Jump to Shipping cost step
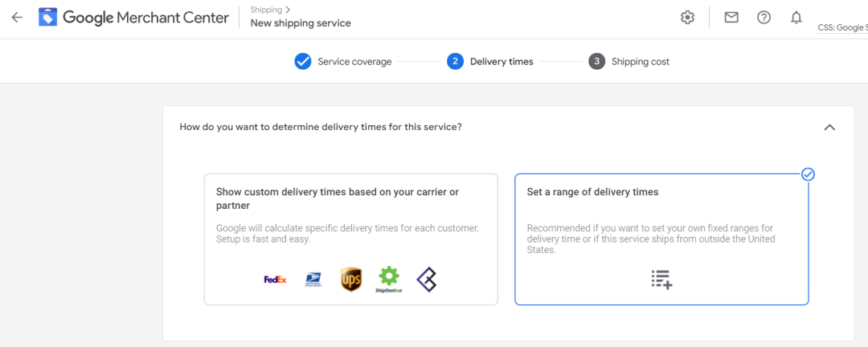The image size is (868, 347). [x=628, y=61]
